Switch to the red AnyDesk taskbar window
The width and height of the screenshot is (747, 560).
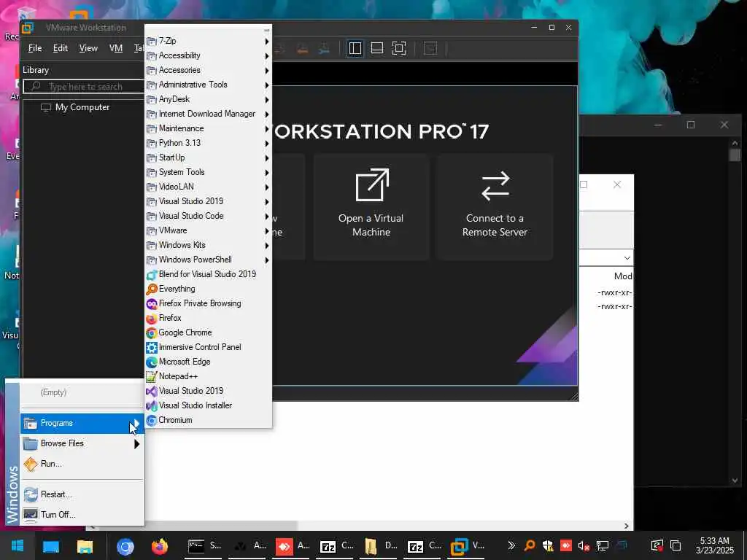tap(292, 546)
